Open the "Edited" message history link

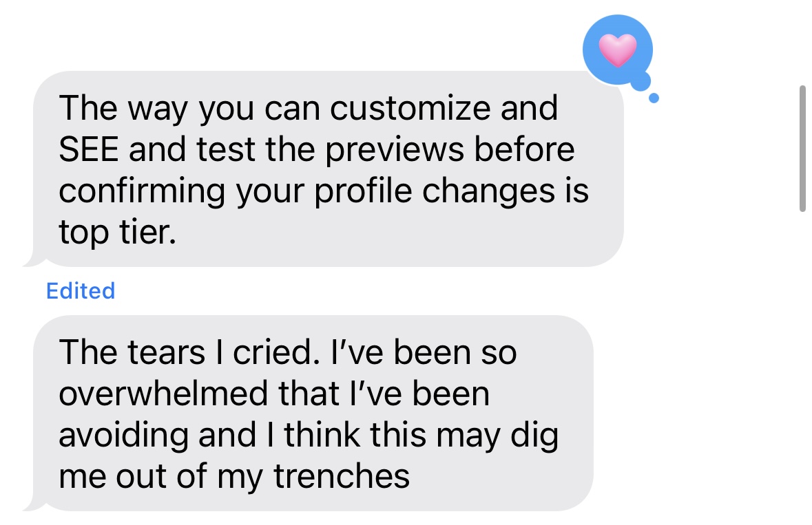coord(80,291)
